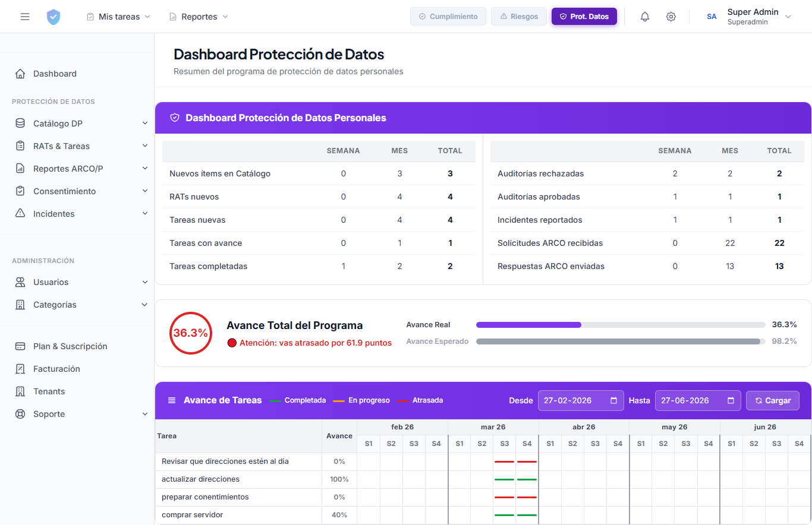Select the Usuarios icon in the sidebar

pos(18,282)
